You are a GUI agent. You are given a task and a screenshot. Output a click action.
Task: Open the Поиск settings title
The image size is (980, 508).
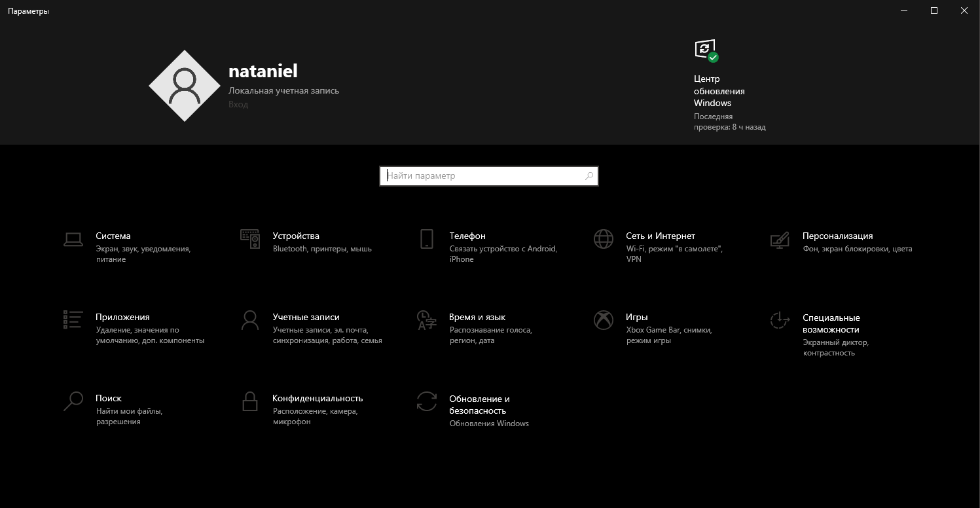tap(109, 399)
